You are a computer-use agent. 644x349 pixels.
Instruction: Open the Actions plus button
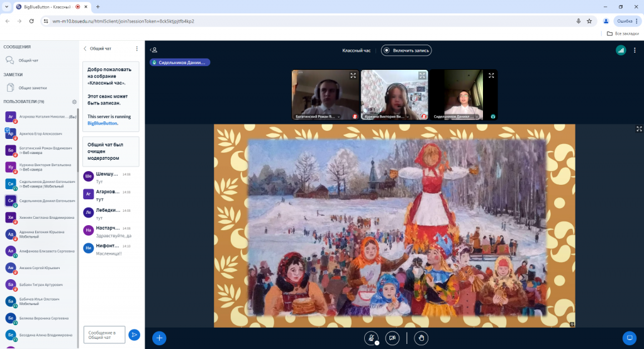coord(159,338)
